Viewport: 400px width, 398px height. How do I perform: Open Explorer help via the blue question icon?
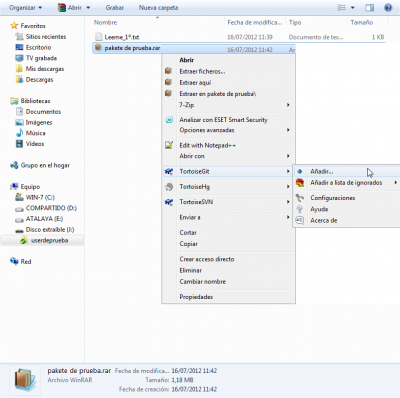pyautogui.click(x=388, y=7)
